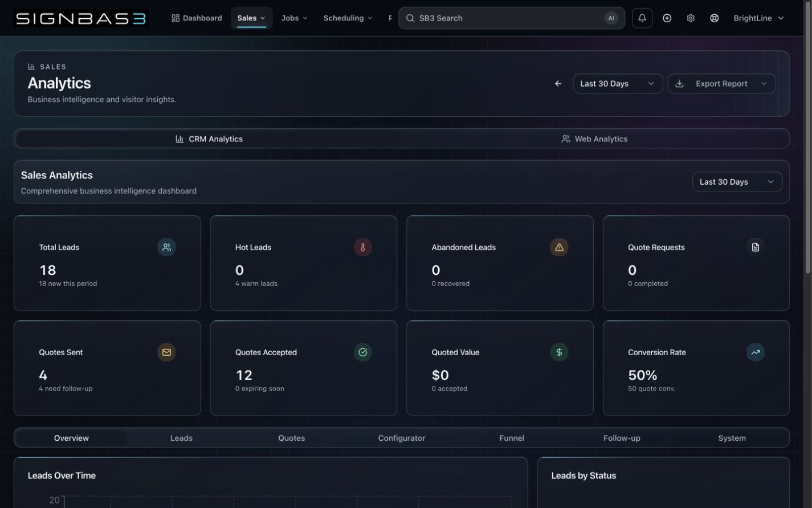The width and height of the screenshot is (812, 508).
Task: Select the Funnel tab
Action: pos(512,438)
